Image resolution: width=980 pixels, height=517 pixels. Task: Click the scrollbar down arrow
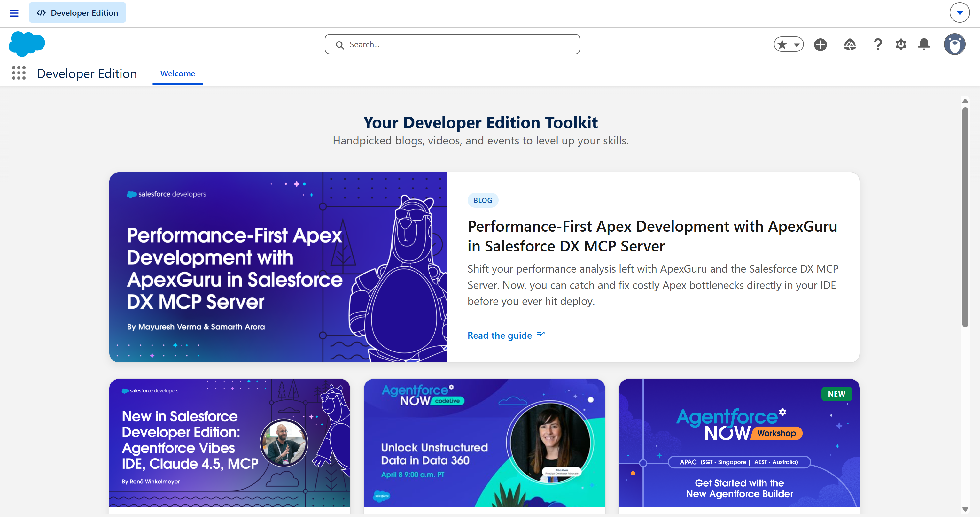tap(965, 509)
